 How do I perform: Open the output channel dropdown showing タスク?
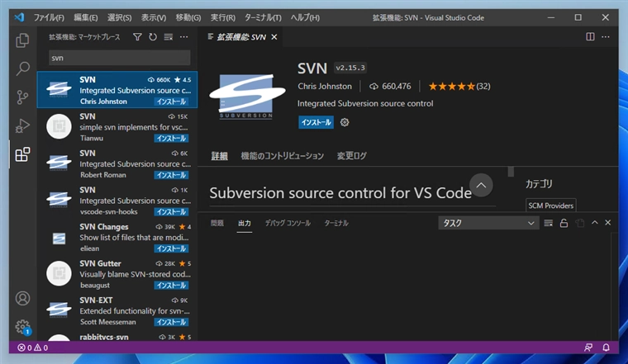pyautogui.click(x=488, y=223)
